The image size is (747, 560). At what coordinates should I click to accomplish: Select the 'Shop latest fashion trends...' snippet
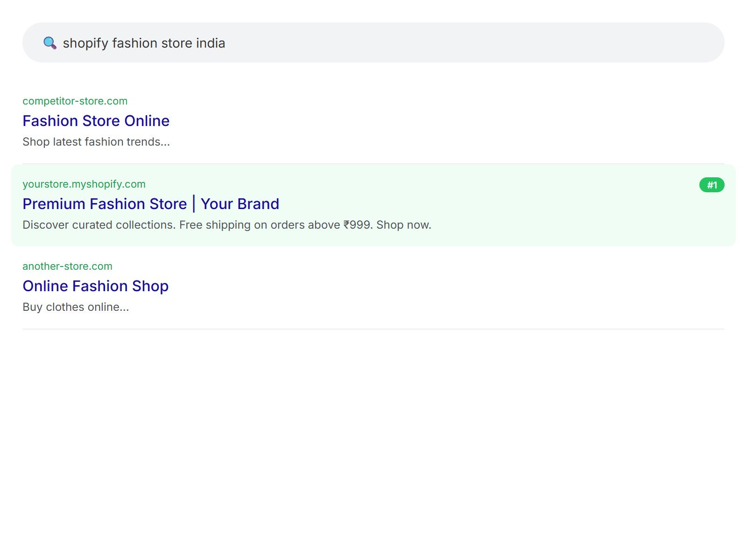pos(96,142)
